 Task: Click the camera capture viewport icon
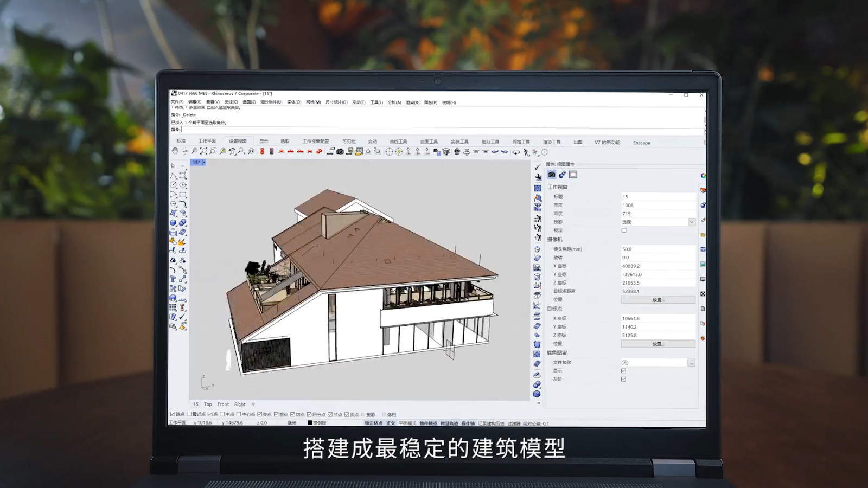click(x=340, y=152)
